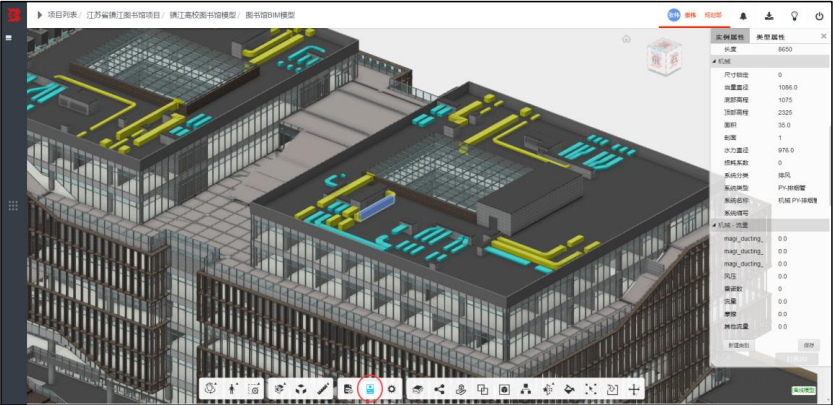Open the model hierarchy tree tool

[525, 389]
